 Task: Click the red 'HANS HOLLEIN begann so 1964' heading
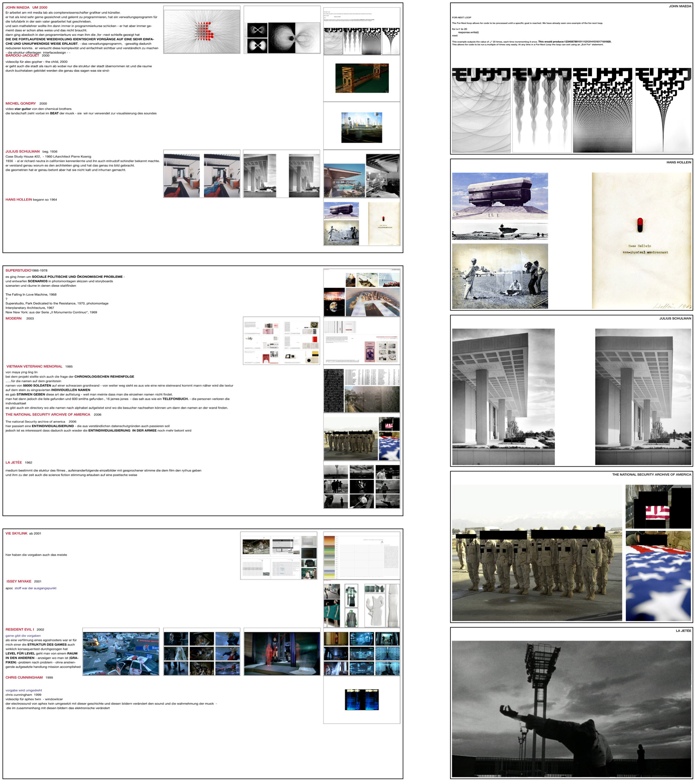click(31, 199)
